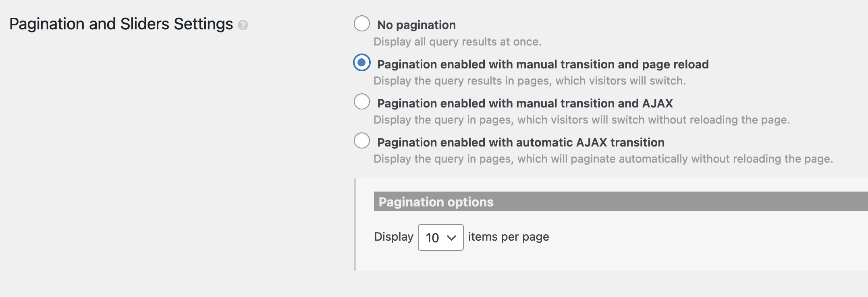Screen dimensions: 868x297
Task: Click the 'items per page' text
Action: coord(509,237)
